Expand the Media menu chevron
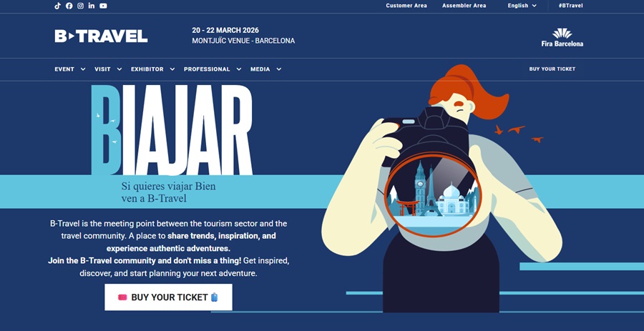Screen dimensions: 644x331 click(279, 69)
